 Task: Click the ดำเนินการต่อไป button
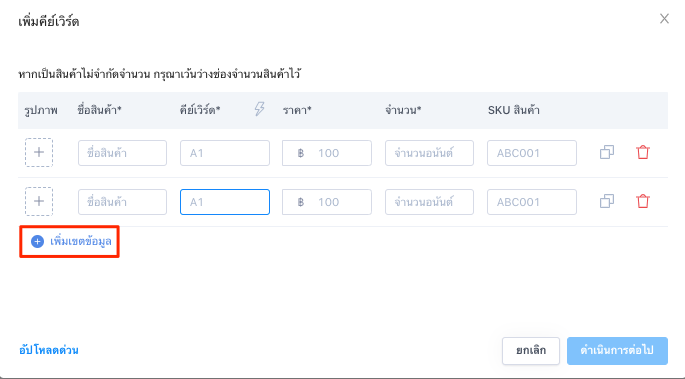pos(617,351)
